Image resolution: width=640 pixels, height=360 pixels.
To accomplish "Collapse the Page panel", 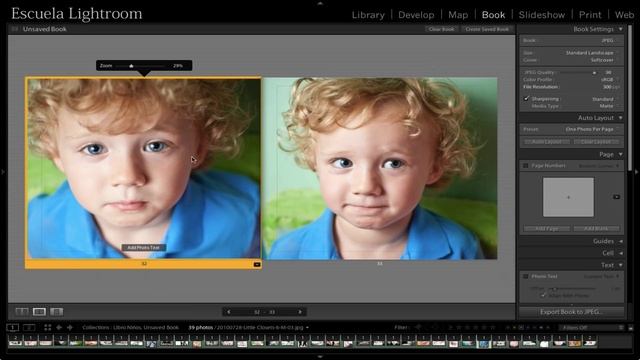I will [x=620, y=154].
